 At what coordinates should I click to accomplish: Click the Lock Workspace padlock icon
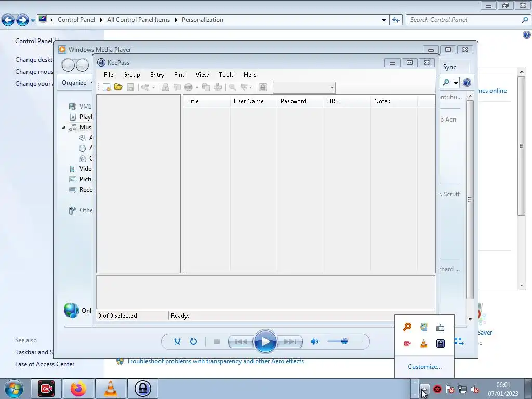pos(262,87)
